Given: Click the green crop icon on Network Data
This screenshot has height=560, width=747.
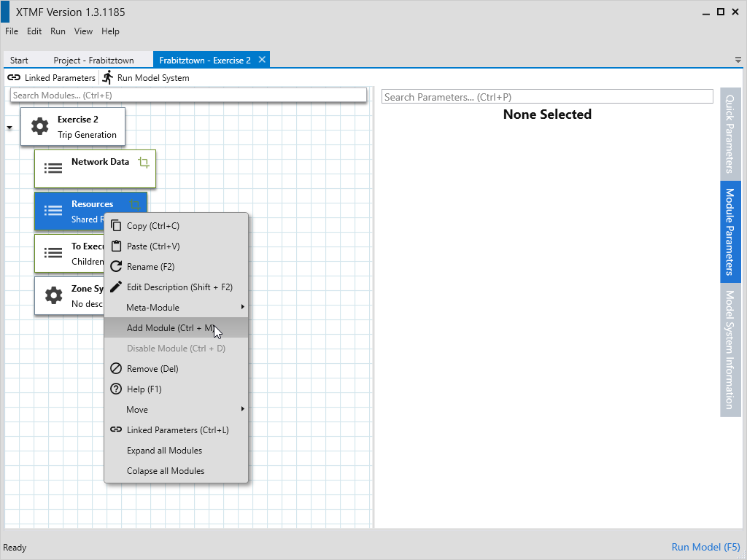Looking at the screenshot, I should tap(144, 163).
